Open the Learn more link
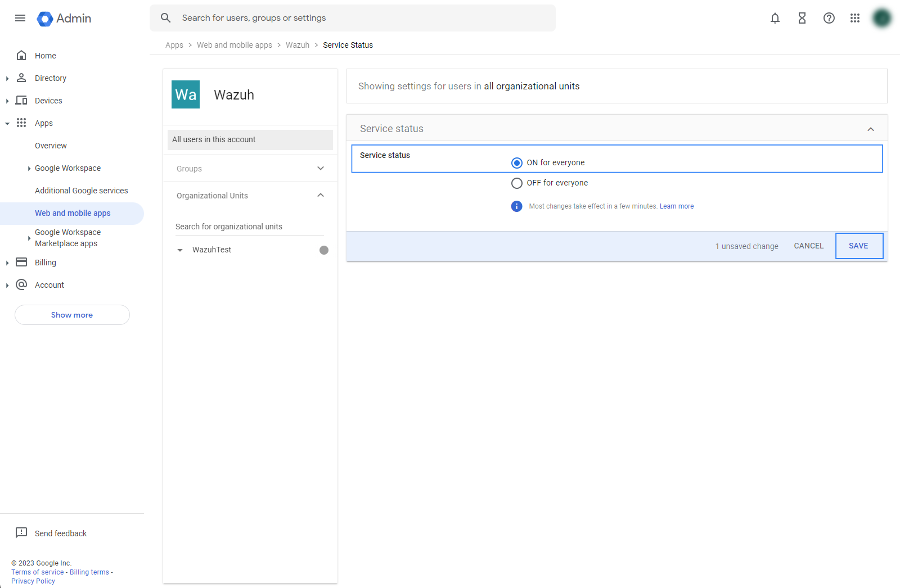Viewport: 900px width, 588px height. pos(676,206)
